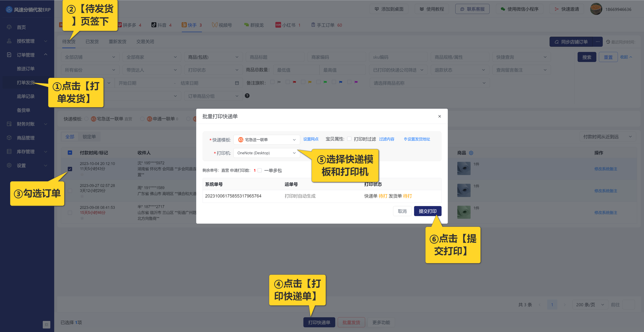This screenshot has height=332, width=644.
Task: Click the sidebar collapse icon at bottom left
Action: pyautogui.click(x=46, y=324)
